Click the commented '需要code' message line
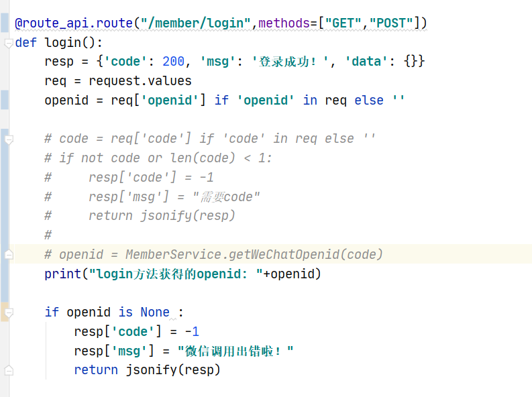The image size is (532, 397). click(152, 196)
